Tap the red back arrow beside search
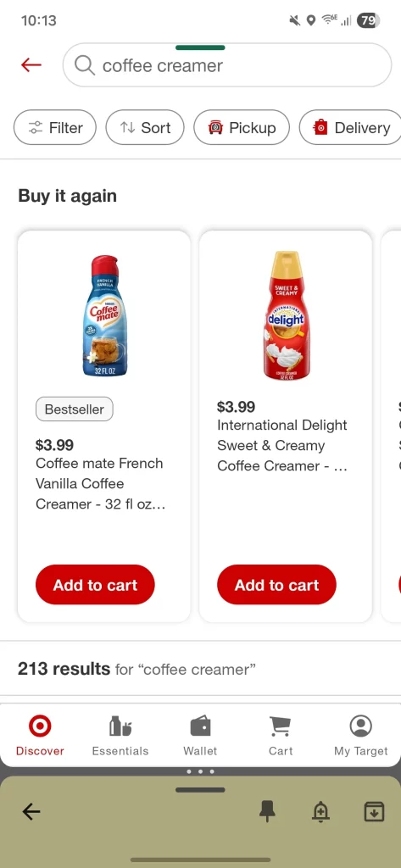 [x=31, y=65]
